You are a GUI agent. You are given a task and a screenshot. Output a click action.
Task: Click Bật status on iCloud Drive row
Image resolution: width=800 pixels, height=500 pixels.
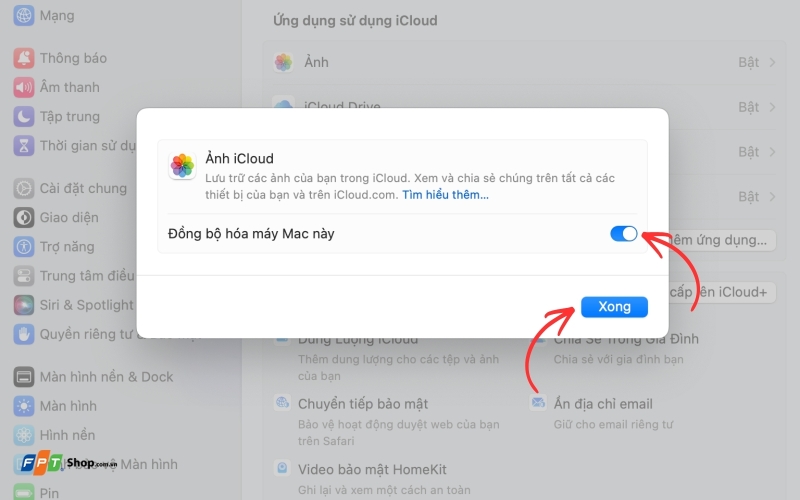tap(748, 107)
